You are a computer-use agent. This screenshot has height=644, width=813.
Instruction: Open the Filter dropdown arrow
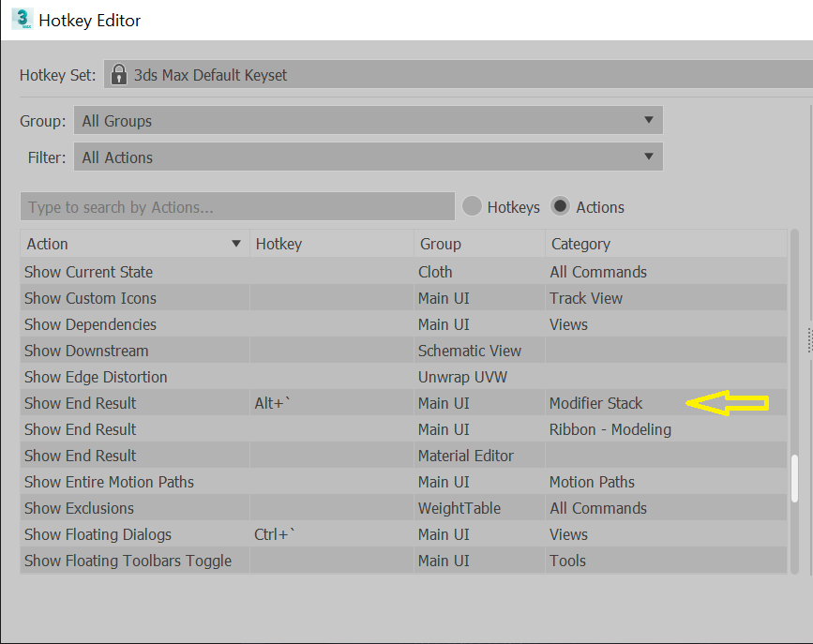[x=649, y=157]
